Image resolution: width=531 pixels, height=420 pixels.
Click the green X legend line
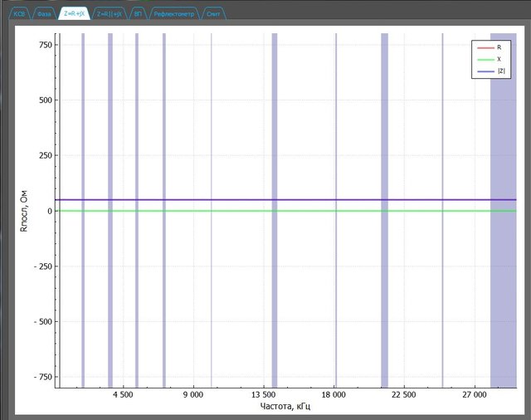click(485, 60)
